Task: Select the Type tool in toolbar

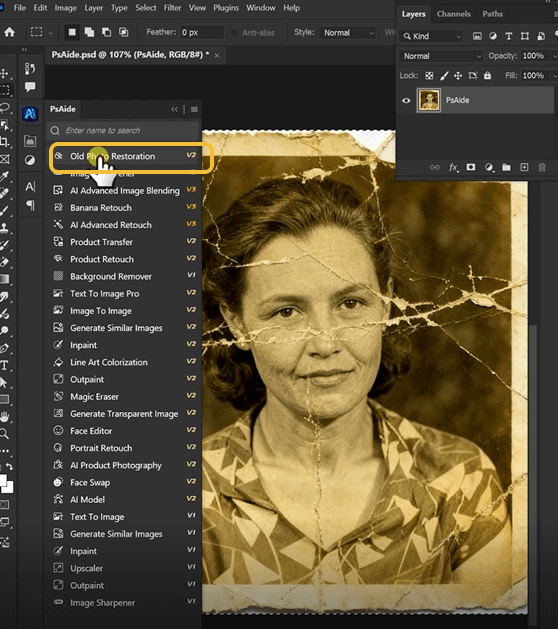Action: [4, 365]
